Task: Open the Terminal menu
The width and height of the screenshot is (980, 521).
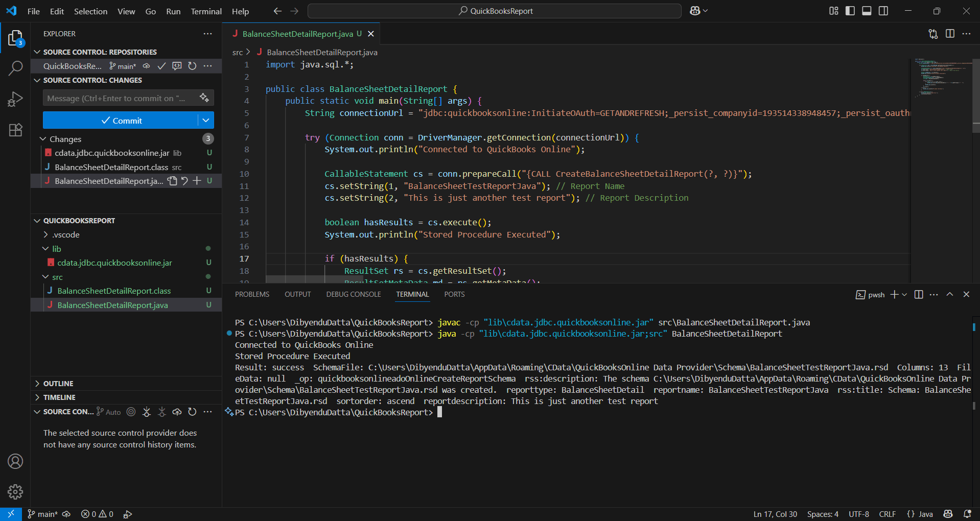Action: click(x=206, y=11)
